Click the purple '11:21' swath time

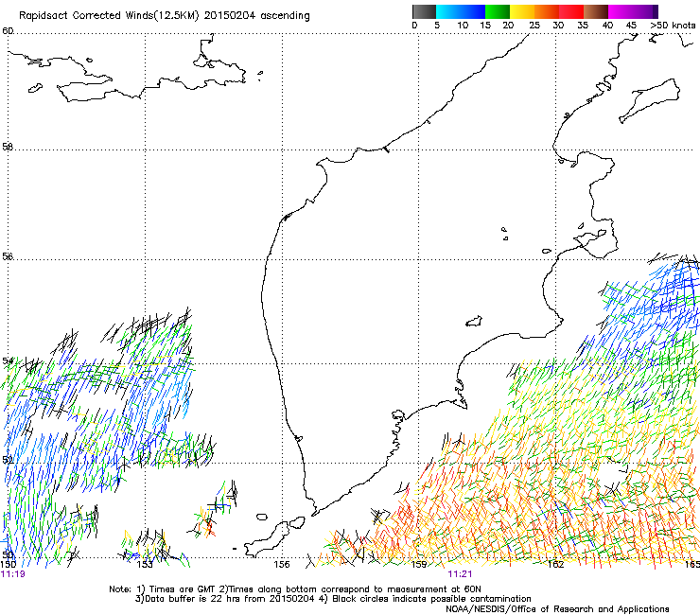[460, 574]
